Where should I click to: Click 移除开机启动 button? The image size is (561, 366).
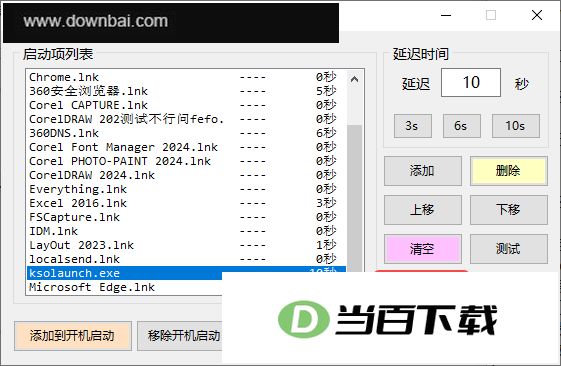[x=180, y=336]
